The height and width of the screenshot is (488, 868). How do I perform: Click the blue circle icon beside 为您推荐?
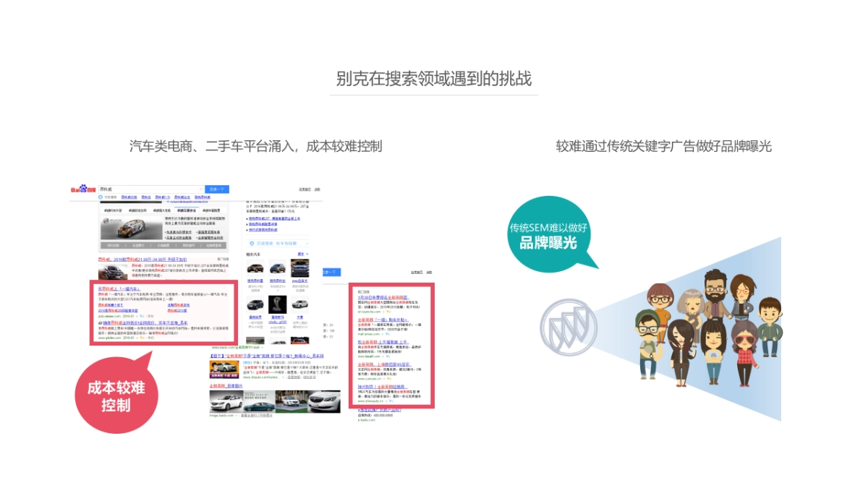coord(100,197)
